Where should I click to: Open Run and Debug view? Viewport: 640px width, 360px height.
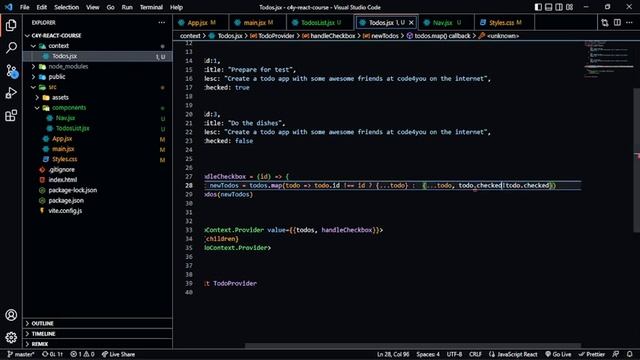pos(11,93)
